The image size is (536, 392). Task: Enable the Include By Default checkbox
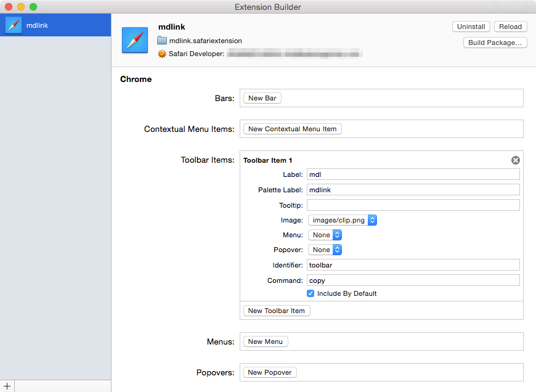[311, 293]
